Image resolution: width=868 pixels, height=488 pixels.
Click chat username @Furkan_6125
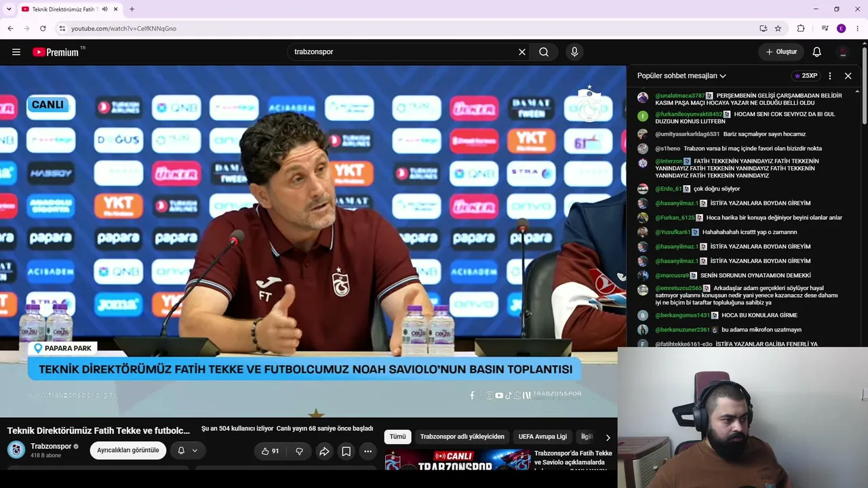(x=675, y=218)
